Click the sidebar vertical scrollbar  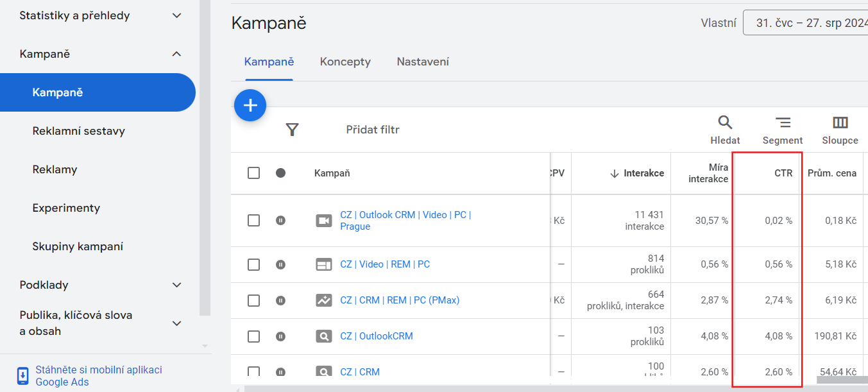tap(205, 157)
